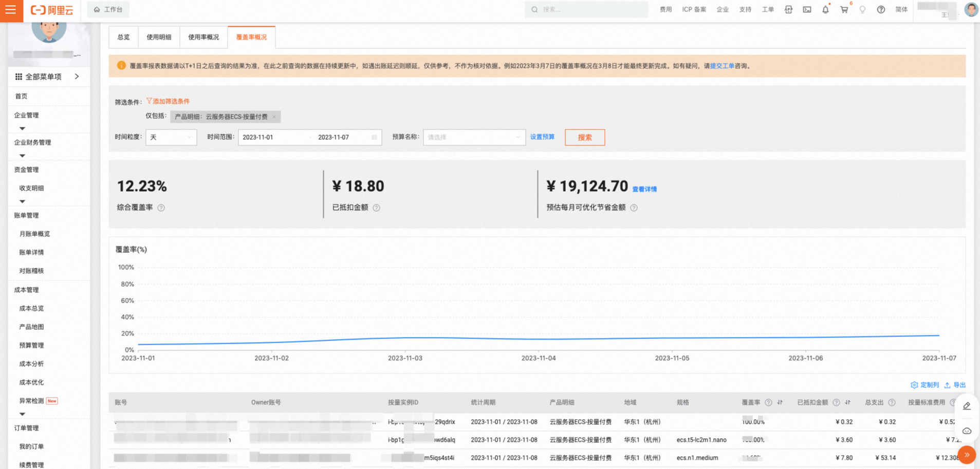Export the table with 导出
This screenshot has height=469, width=980.
(x=955, y=385)
